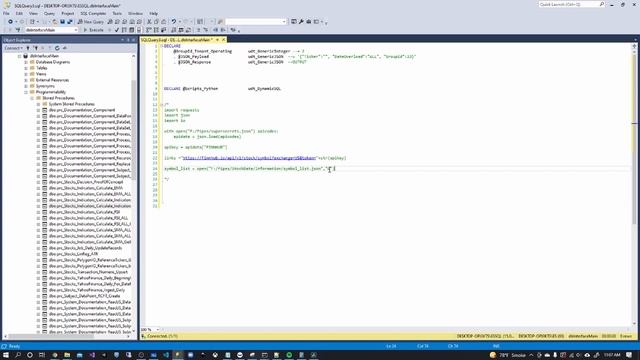The width and height of the screenshot is (640, 360).
Task: Close the SQLQuery1.sql tab
Action: point(224,40)
